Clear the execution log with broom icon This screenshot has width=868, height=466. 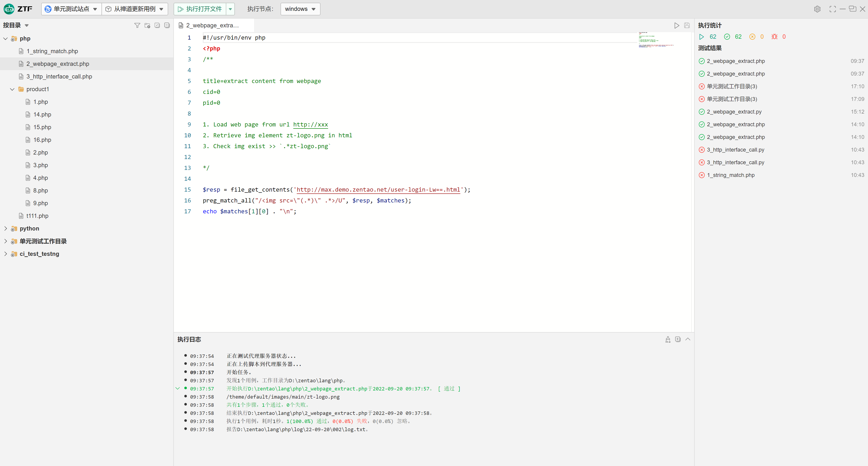pyautogui.click(x=668, y=339)
